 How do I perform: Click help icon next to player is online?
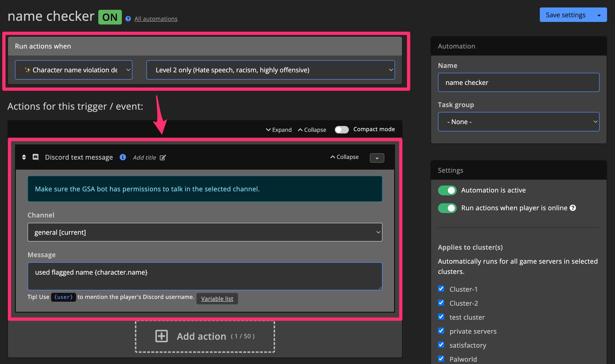[x=573, y=208]
